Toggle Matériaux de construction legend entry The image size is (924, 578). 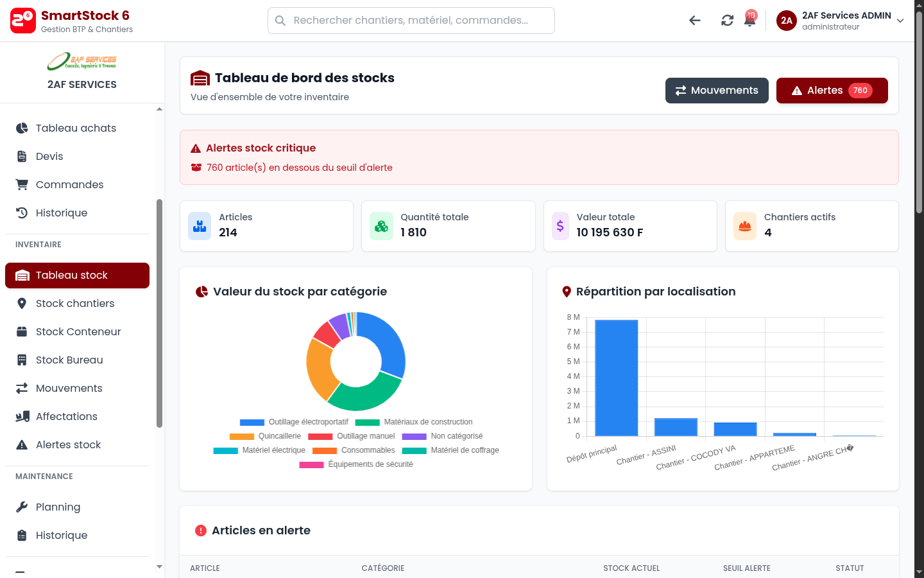point(414,422)
